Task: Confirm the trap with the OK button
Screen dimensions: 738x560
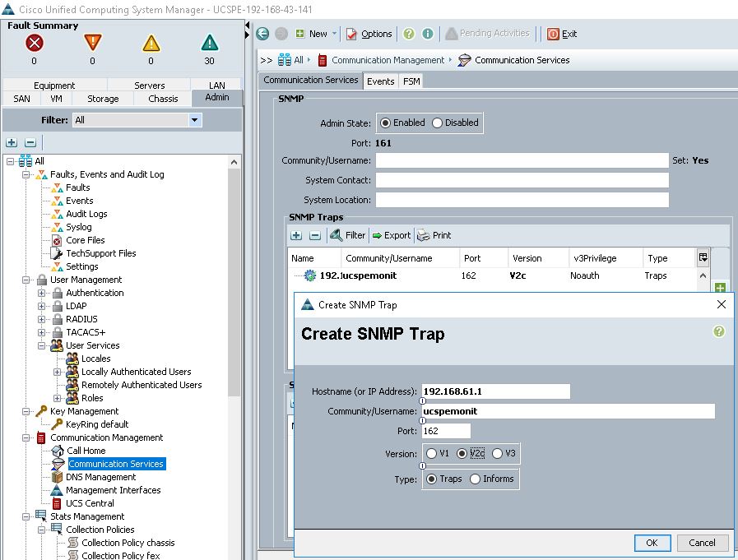Action: pos(652,543)
